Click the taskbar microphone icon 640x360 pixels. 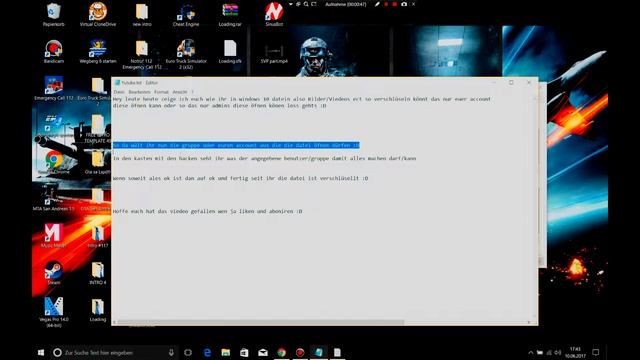(171, 352)
